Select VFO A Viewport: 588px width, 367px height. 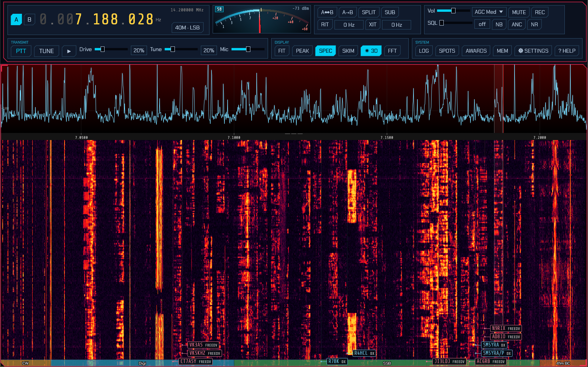(x=16, y=19)
